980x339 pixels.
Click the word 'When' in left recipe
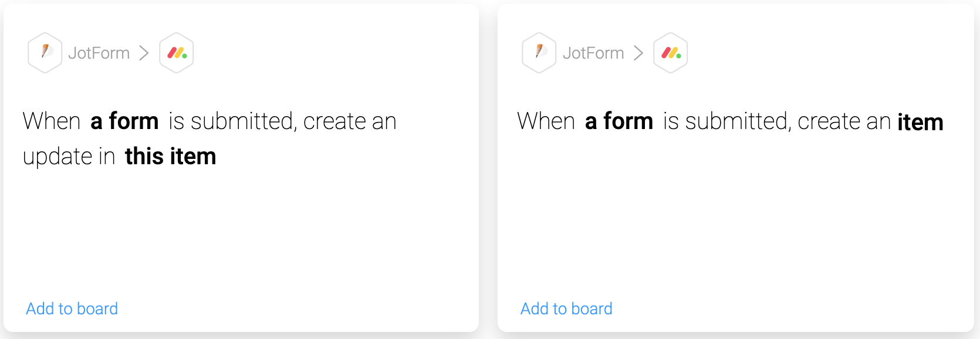(x=52, y=121)
